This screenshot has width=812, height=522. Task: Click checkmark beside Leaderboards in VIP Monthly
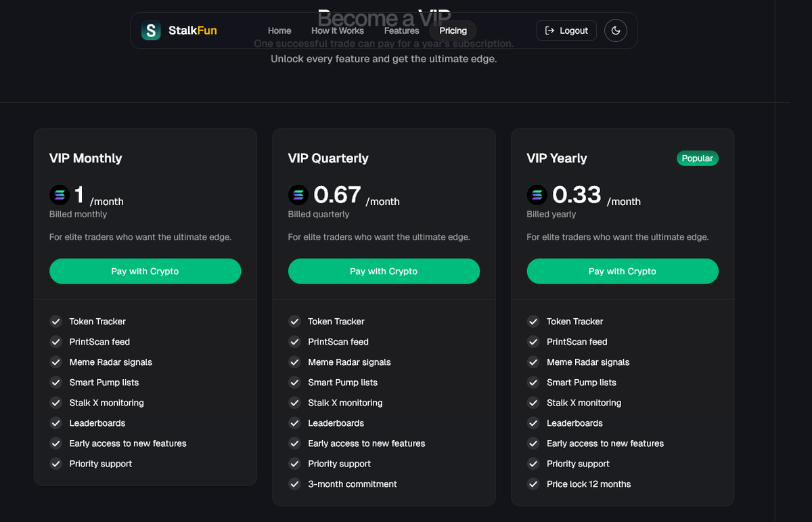pyautogui.click(x=55, y=423)
